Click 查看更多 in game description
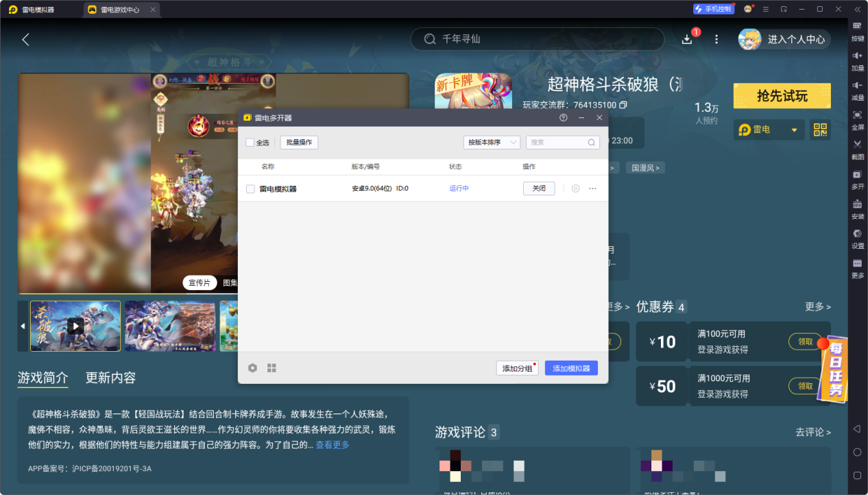 tap(333, 445)
